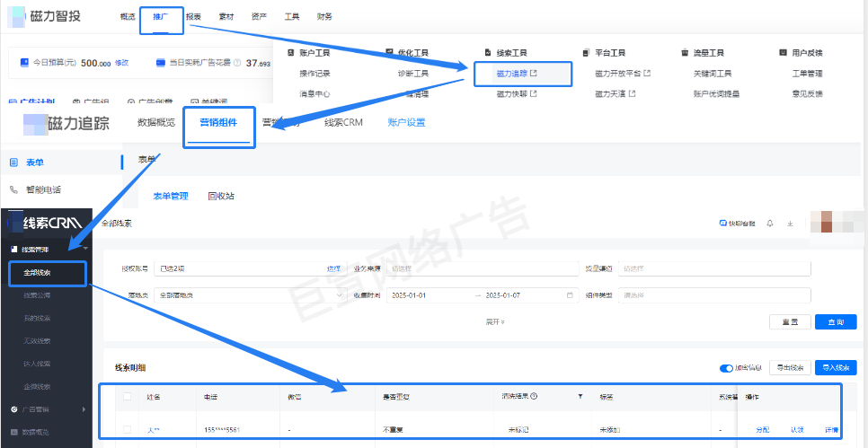868x448 pixels.
Task: Switch to 回收站 tab
Action: pos(221,196)
